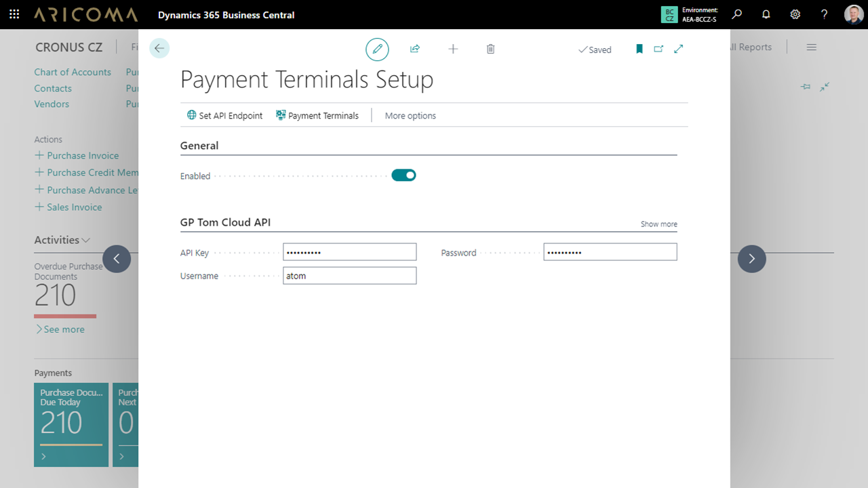868x488 pixels.
Task: Open Contacts link
Action: [53, 88]
